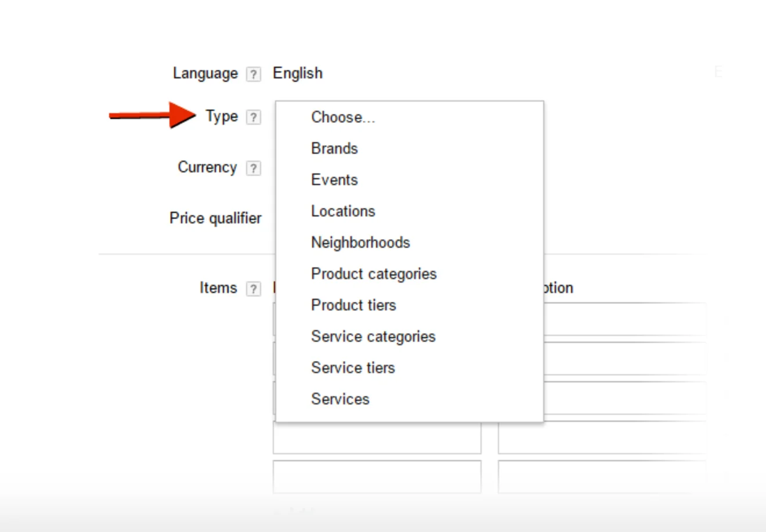The width and height of the screenshot is (766, 532).
Task: Click the bottom-row left item input field
Action: tap(377, 477)
